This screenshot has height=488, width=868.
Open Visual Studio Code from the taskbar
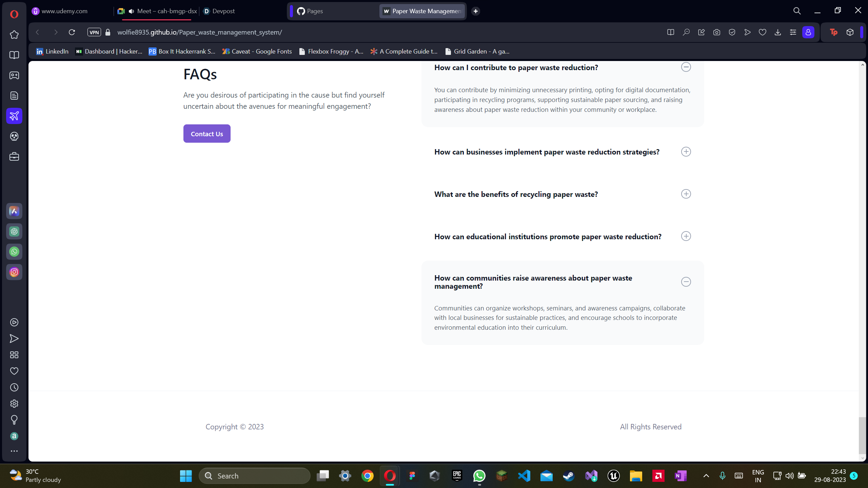(x=524, y=476)
